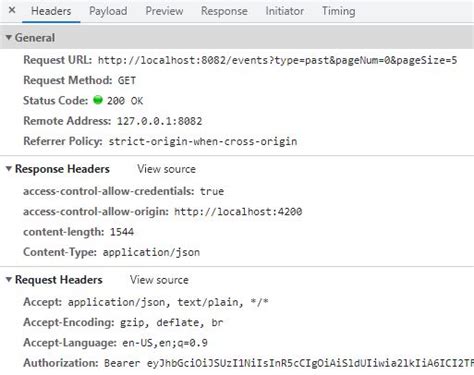474x375 pixels.
Task: Switch to the Headers tab
Action: click(51, 11)
